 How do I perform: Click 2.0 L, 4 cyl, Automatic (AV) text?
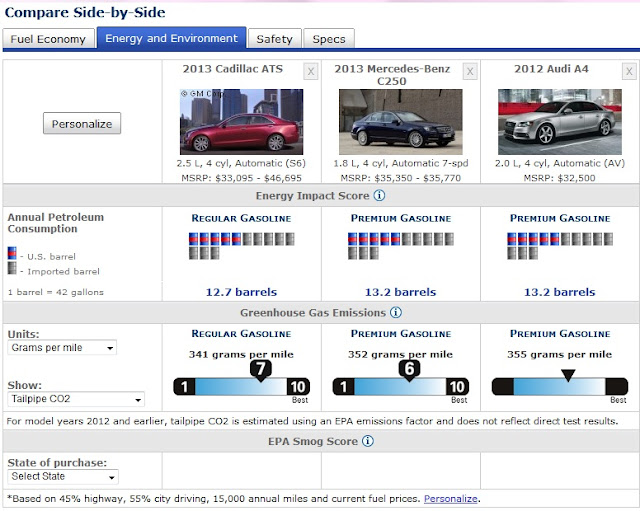pos(560,163)
